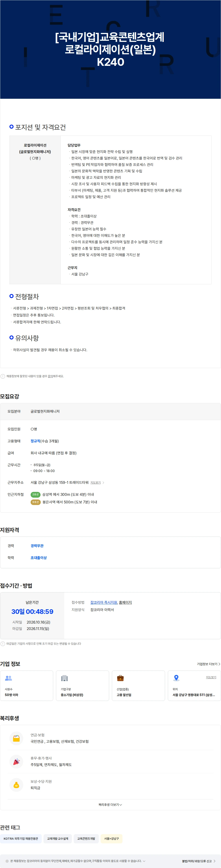Click the 50명 이하 employee count
The width and height of the screenshot is (221, 868).
(12, 695)
